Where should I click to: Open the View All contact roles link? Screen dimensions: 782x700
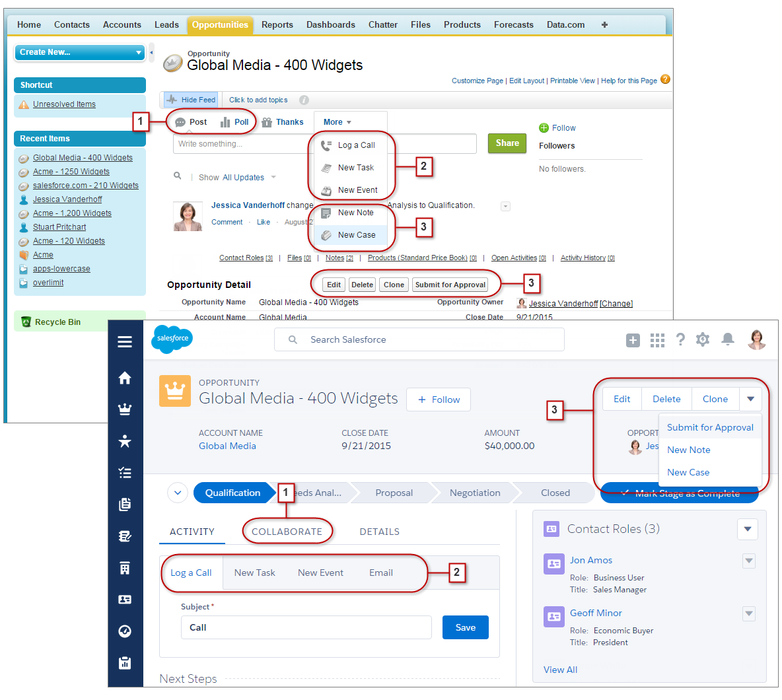(x=560, y=670)
